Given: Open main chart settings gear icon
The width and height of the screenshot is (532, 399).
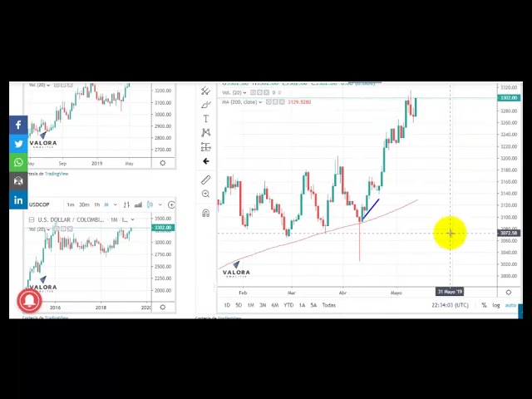Looking at the screenshot, I should [508, 292].
